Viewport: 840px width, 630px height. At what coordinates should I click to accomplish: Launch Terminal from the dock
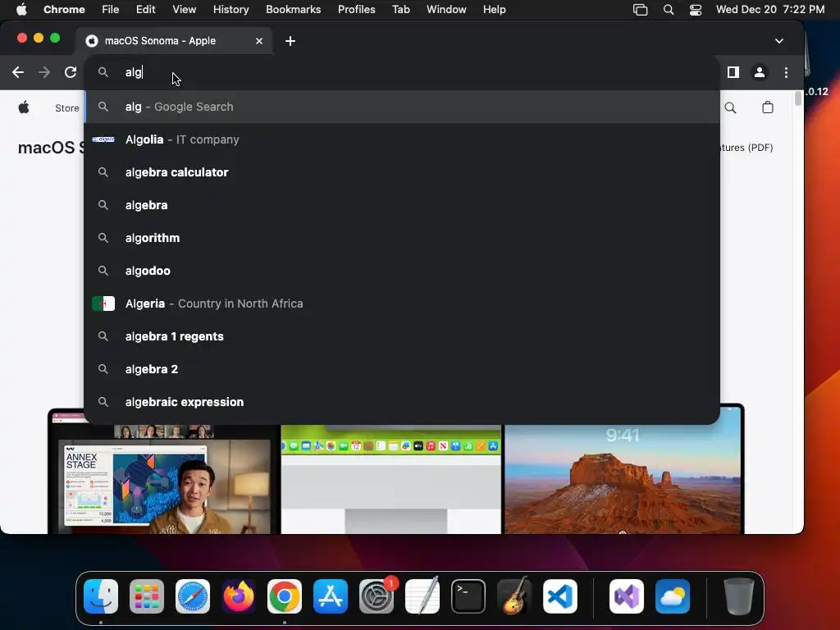pyautogui.click(x=468, y=596)
